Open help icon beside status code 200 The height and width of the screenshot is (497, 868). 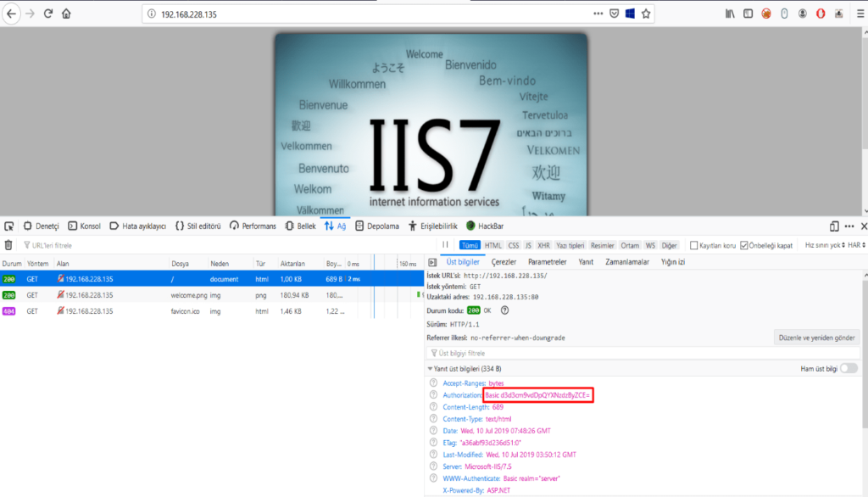tap(504, 310)
